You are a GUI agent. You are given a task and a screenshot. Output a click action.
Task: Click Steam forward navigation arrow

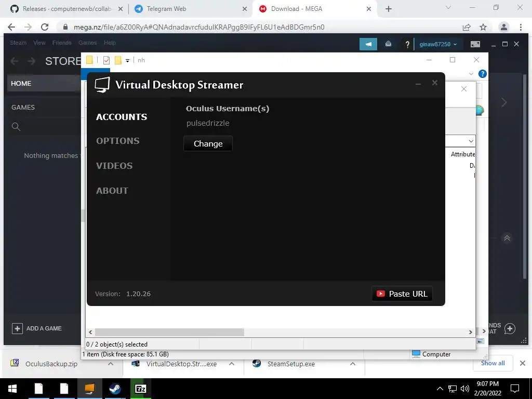tap(31, 61)
